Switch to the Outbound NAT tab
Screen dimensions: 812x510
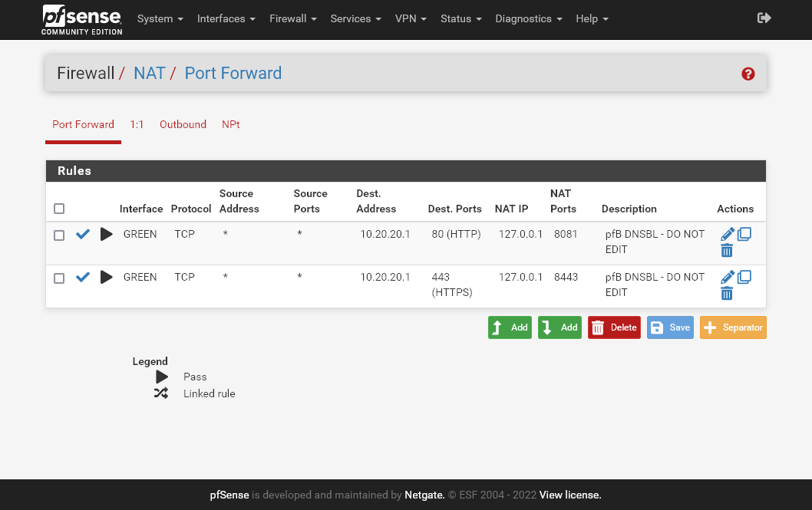183,124
